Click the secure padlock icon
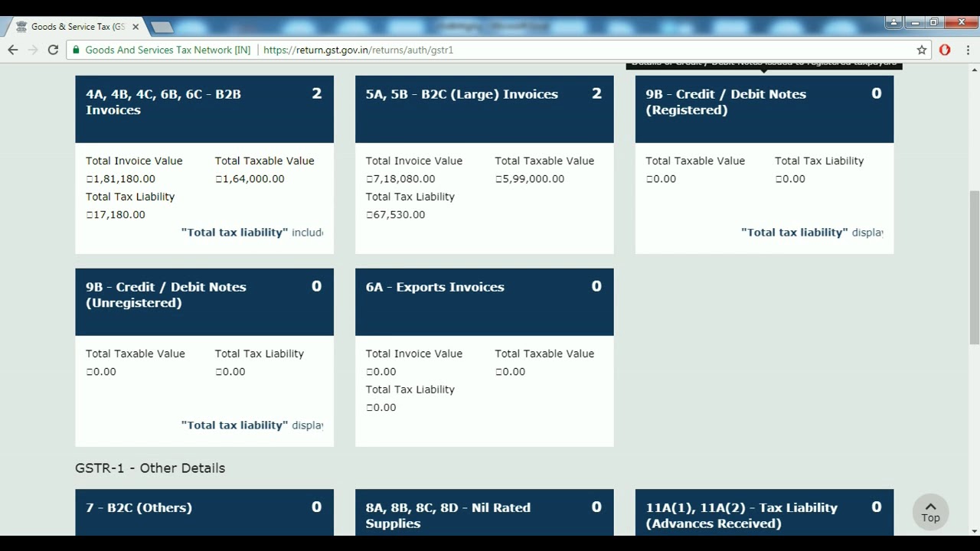 pyautogui.click(x=76, y=50)
